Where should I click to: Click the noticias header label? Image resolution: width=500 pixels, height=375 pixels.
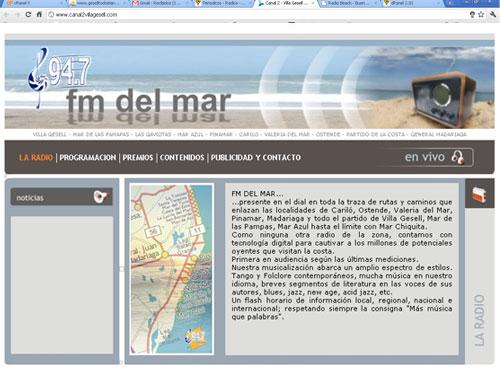(30, 198)
